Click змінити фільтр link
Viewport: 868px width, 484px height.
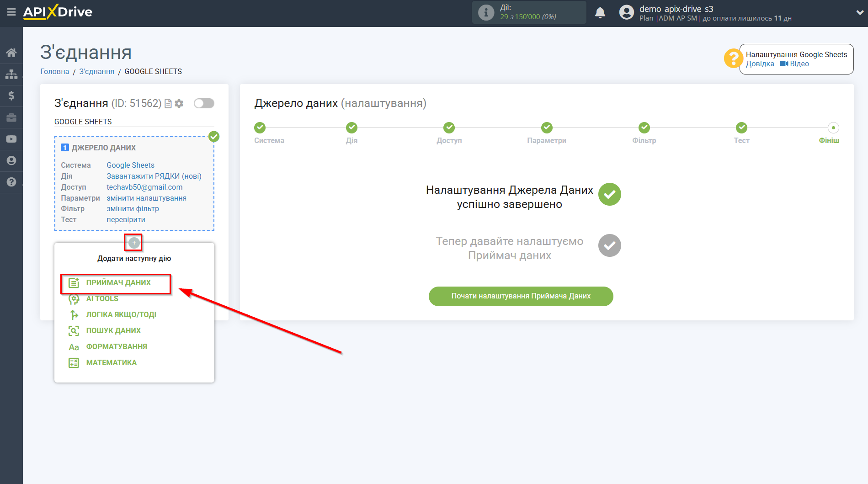pos(133,208)
